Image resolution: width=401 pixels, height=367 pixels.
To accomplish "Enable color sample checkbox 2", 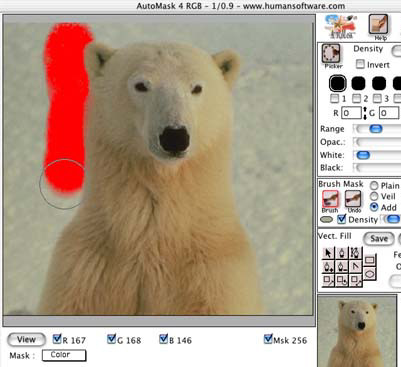I will [x=357, y=98].
